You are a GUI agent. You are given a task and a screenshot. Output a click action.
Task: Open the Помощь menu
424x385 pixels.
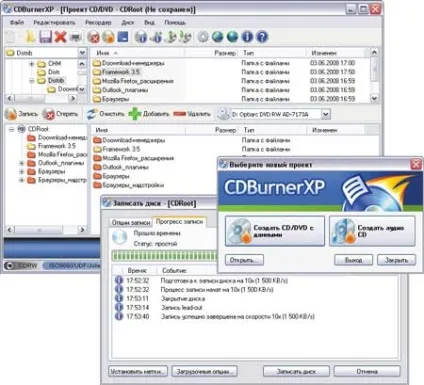click(175, 23)
